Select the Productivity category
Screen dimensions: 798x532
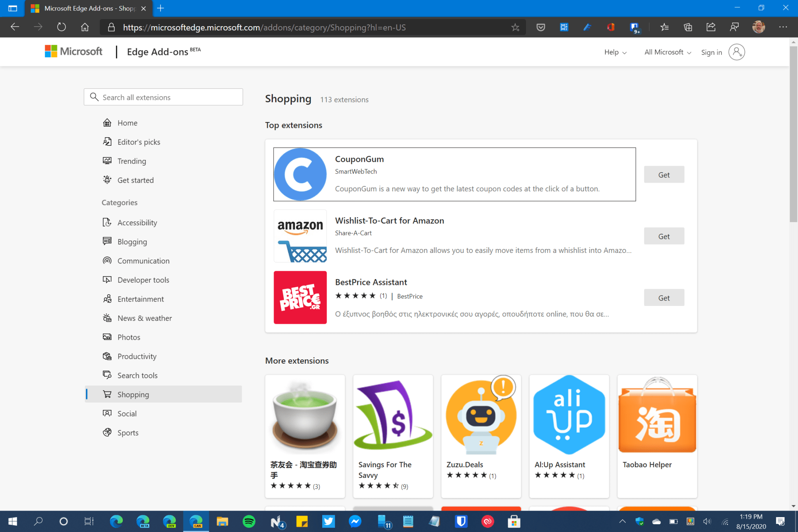click(x=137, y=356)
